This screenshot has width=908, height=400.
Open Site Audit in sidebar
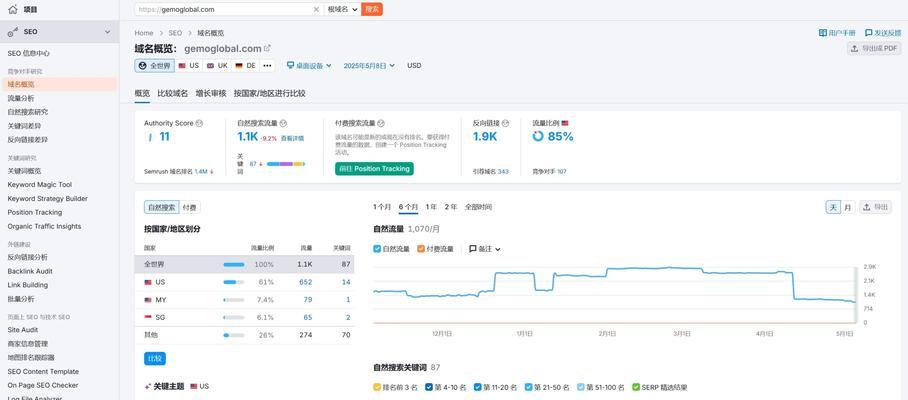[23, 329]
